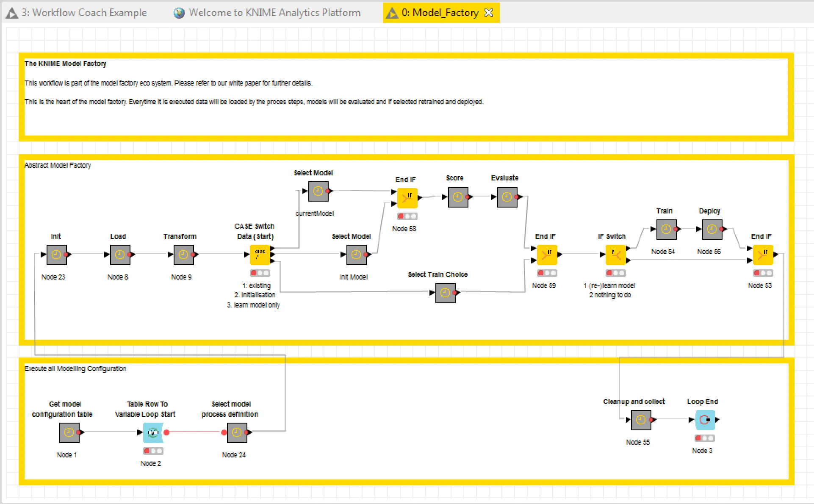Select the Train metanode Node 54
Image resolution: width=814 pixels, height=504 pixels.
pos(666,229)
